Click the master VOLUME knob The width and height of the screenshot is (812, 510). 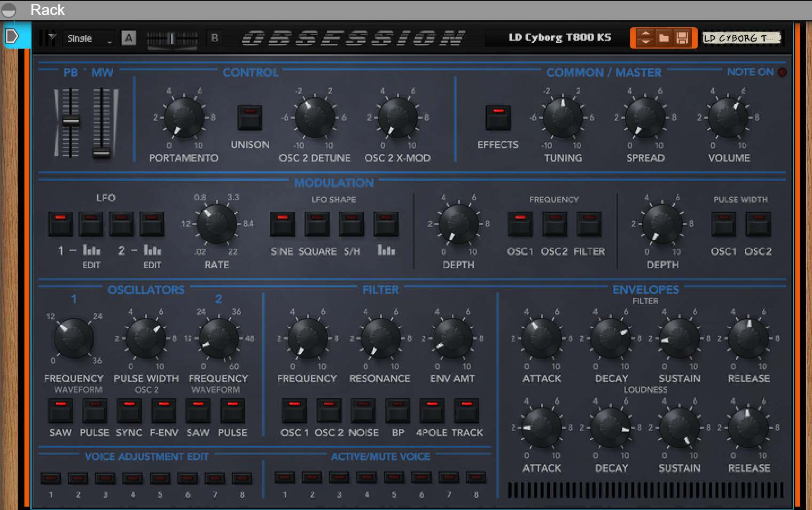[729, 118]
